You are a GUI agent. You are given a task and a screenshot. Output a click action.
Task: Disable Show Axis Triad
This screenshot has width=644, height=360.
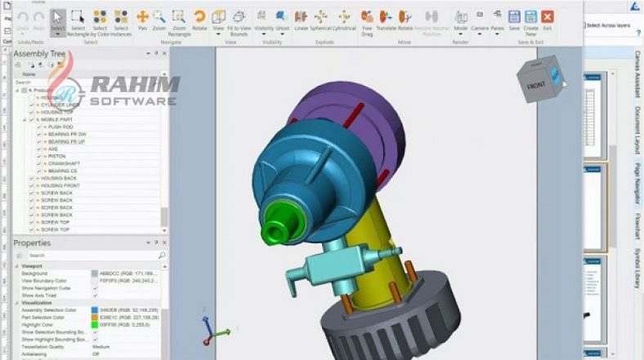click(x=96, y=296)
